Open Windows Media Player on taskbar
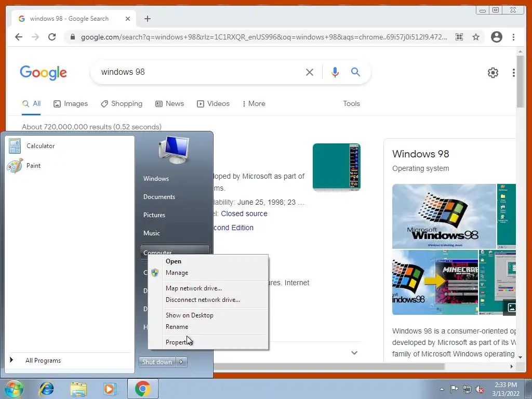532x399 pixels. pyautogui.click(x=110, y=389)
